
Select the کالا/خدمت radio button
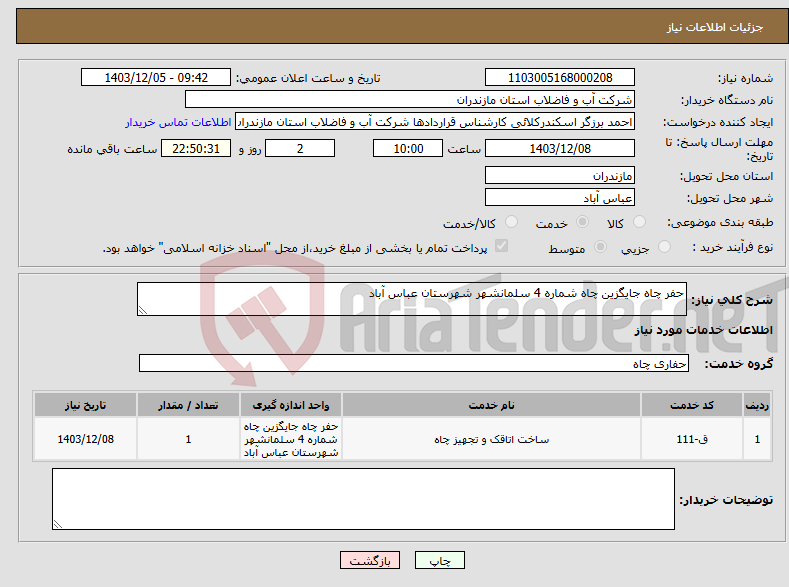click(x=511, y=222)
